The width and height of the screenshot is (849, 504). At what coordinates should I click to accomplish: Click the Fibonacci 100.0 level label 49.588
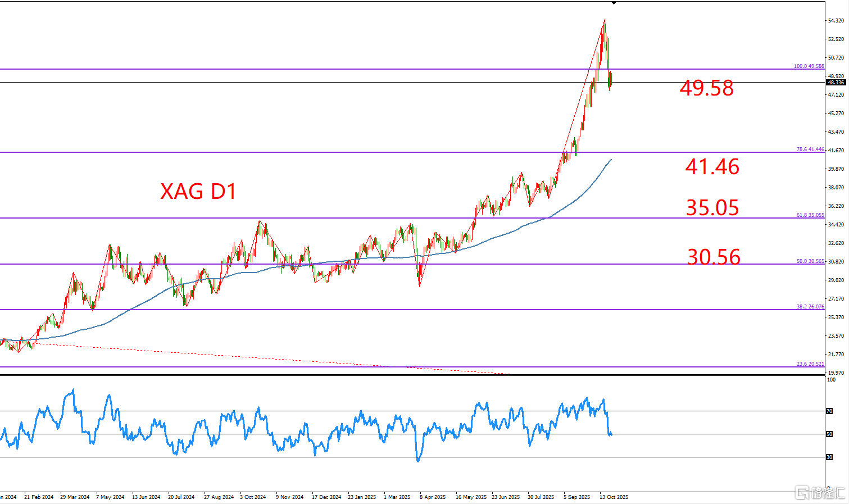click(x=809, y=66)
